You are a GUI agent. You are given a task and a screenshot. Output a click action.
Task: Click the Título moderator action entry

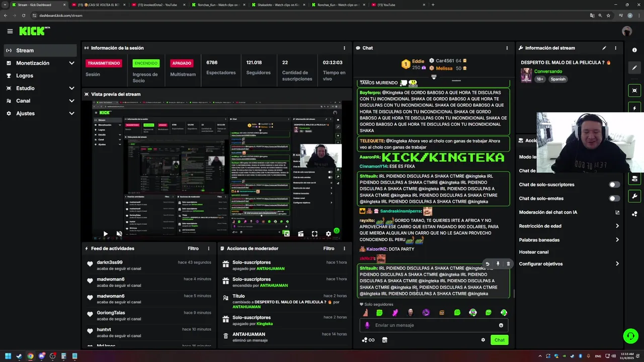coord(284,301)
